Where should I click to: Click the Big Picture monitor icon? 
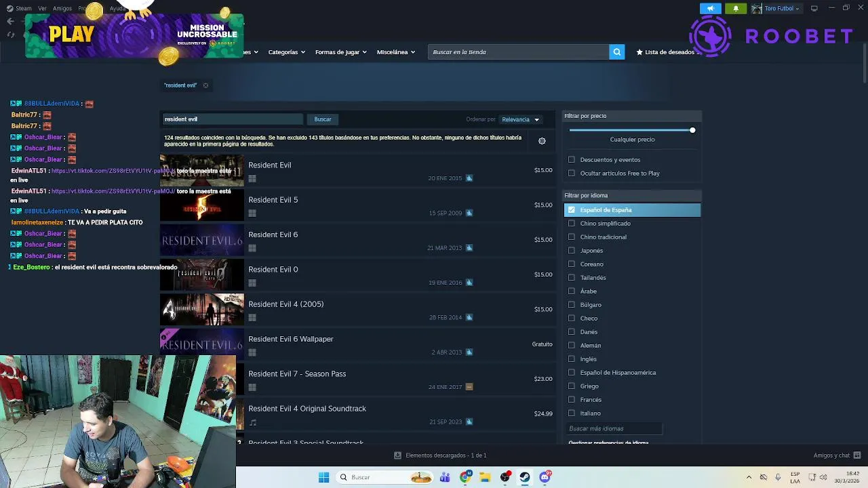814,8
